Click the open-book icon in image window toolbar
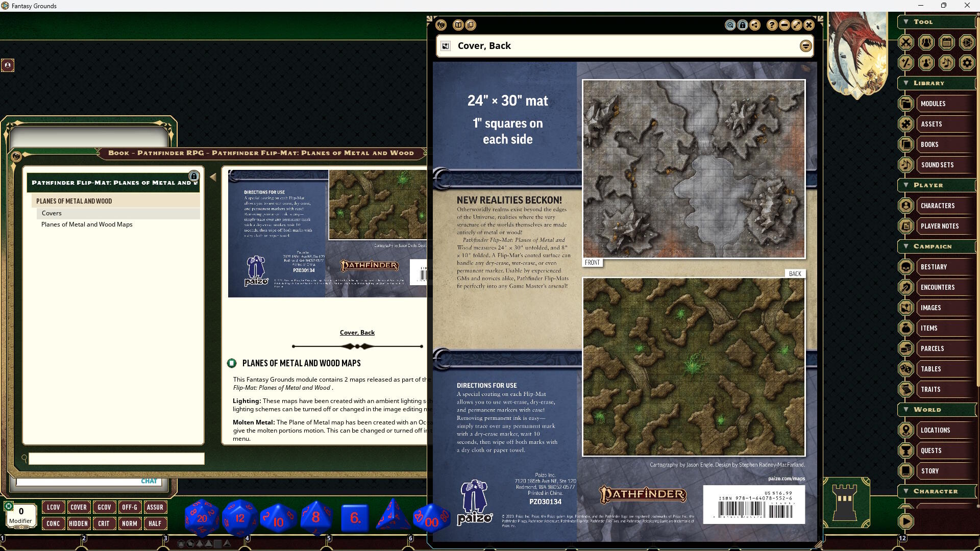Screen dimensions: 980x551 458,25
